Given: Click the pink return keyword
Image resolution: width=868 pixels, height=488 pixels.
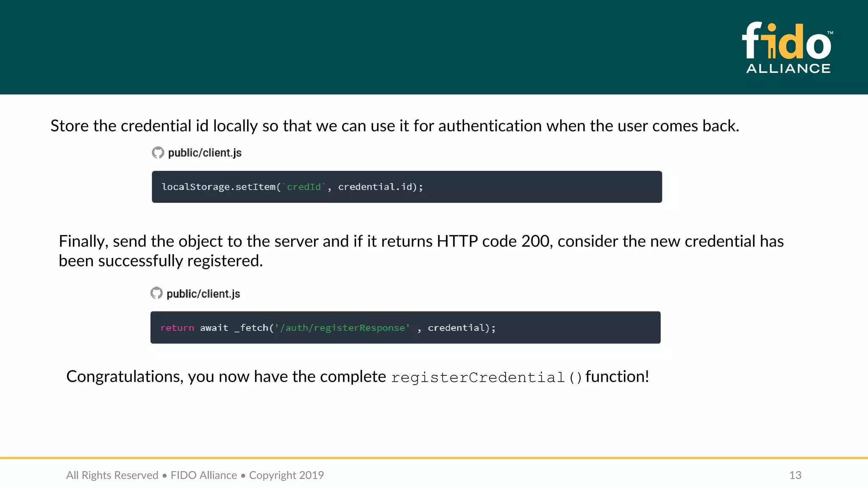Looking at the screenshot, I should tap(177, 328).
